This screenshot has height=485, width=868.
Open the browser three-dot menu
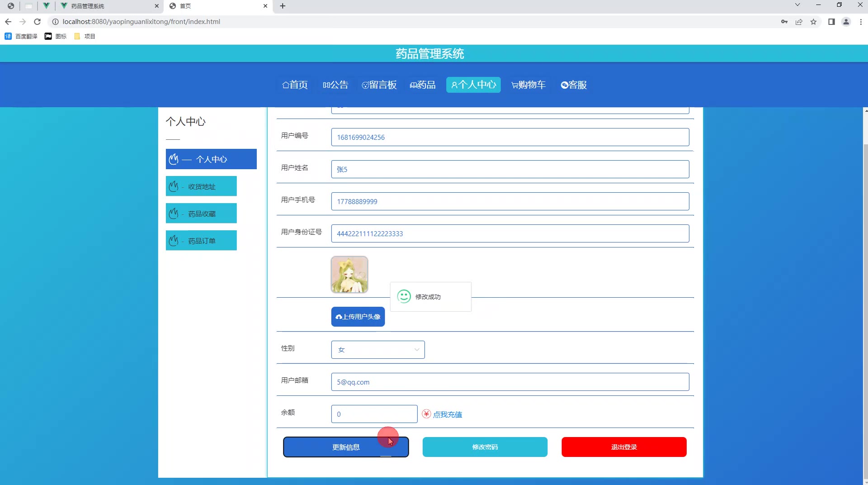(x=861, y=22)
